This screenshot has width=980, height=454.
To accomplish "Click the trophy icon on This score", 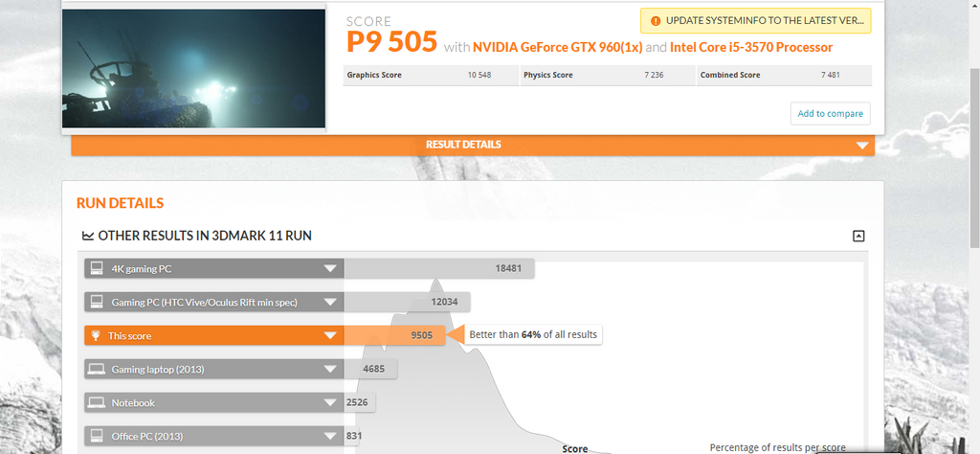I will coord(96,336).
